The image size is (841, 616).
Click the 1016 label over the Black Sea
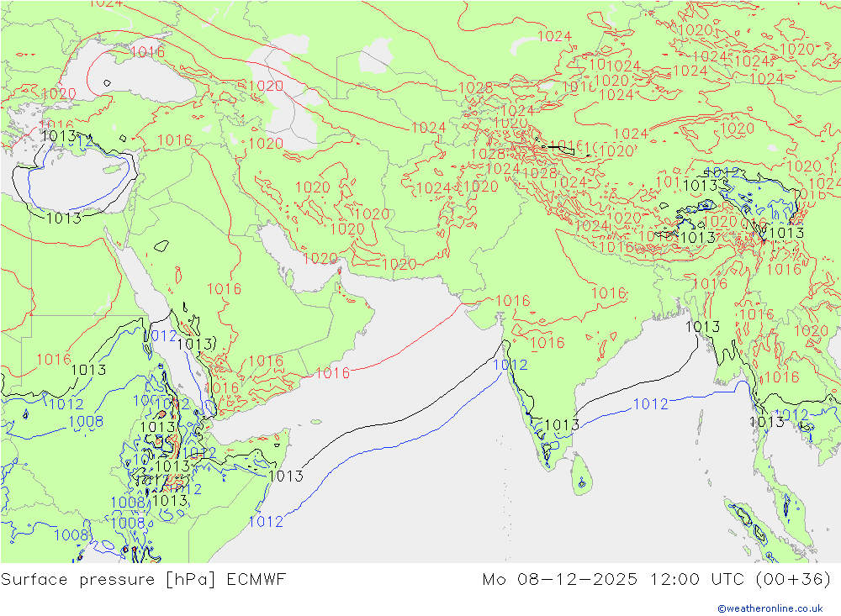pyautogui.click(x=147, y=51)
